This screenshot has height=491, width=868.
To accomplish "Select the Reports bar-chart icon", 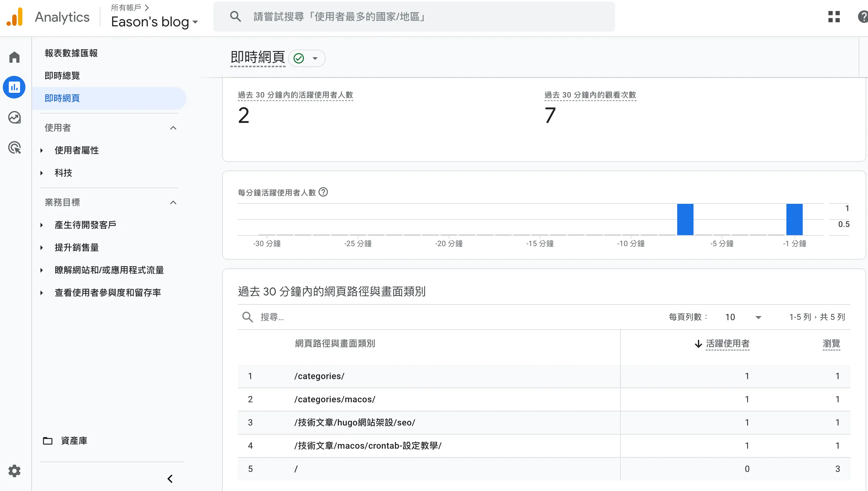I will pyautogui.click(x=14, y=87).
